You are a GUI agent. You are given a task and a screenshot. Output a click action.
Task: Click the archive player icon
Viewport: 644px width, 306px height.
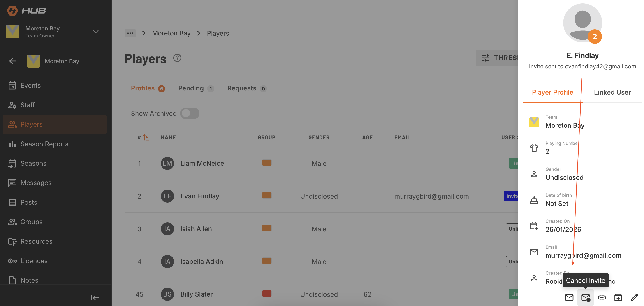618,297
